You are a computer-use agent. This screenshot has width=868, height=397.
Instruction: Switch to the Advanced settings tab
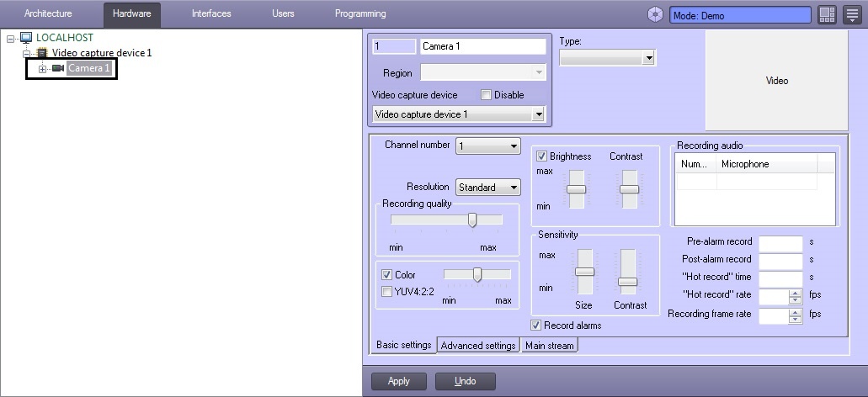pos(477,346)
